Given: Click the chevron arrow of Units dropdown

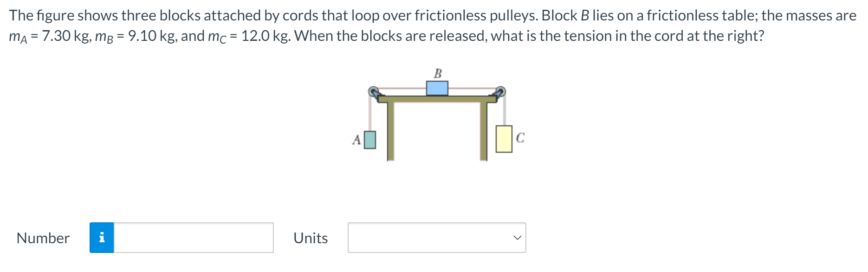Looking at the screenshot, I should (517, 238).
